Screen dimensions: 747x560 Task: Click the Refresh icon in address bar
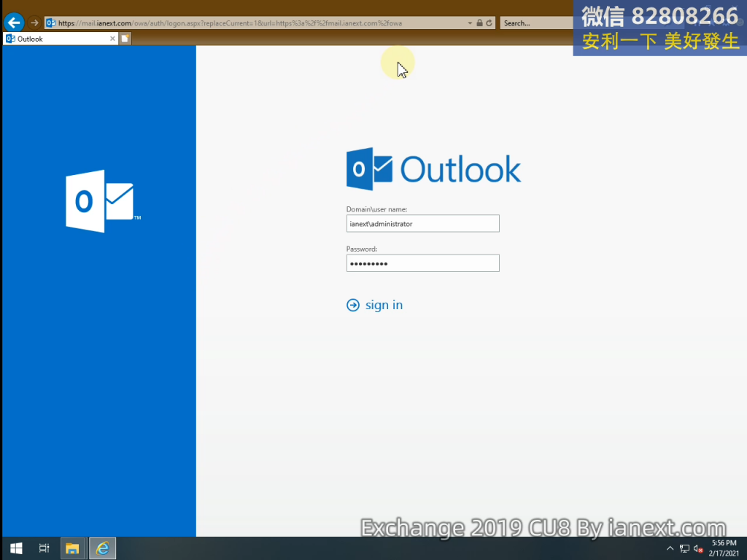[x=488, y=23]
